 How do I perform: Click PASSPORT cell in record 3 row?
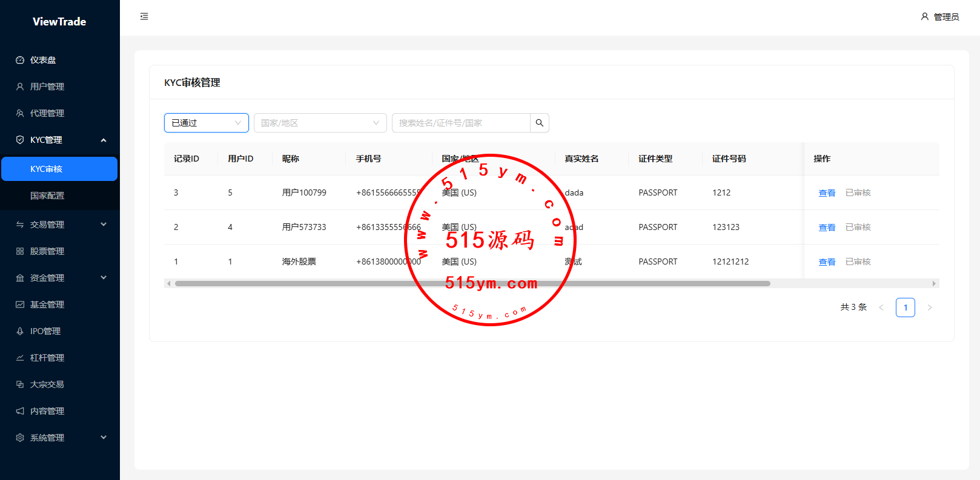[658, 192]
